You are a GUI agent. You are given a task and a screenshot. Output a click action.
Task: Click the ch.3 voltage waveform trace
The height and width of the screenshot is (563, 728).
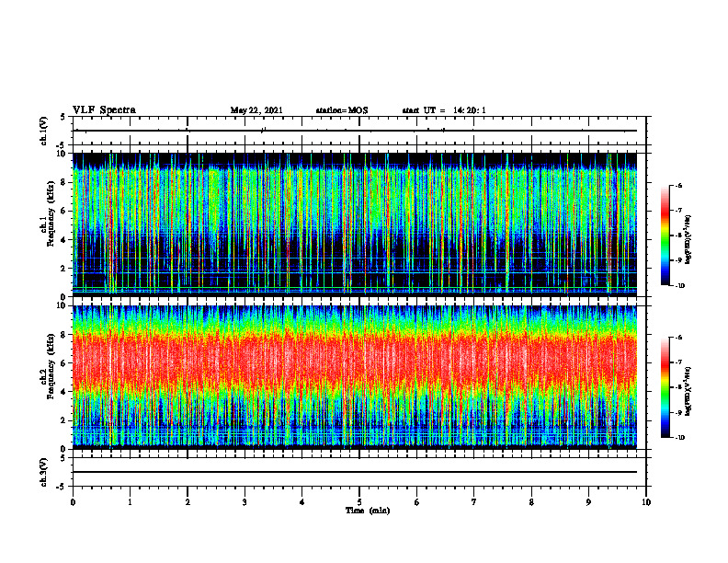pyautogui.click(x=355, y=472)
